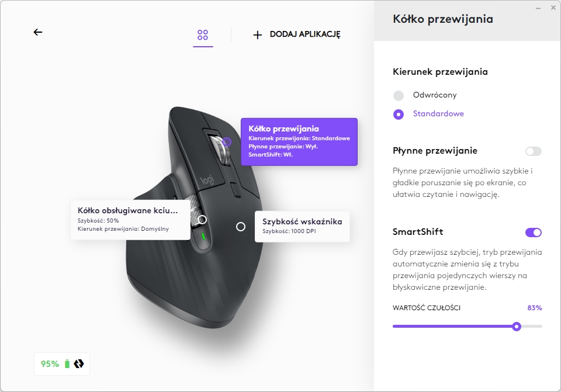561x392 pixels.
Task: Minimize the Logi Options window
Action: click(538, 8)
